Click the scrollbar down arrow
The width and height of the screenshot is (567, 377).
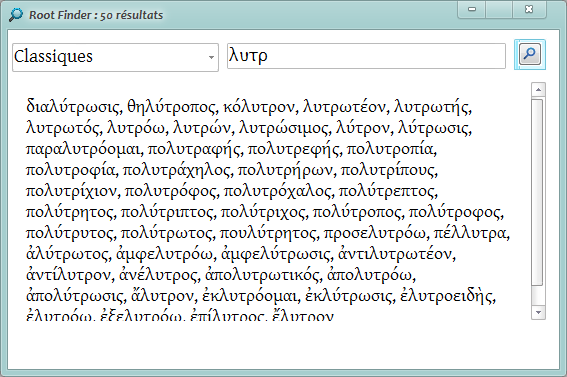pyautogui.click(x=538, y=312)
